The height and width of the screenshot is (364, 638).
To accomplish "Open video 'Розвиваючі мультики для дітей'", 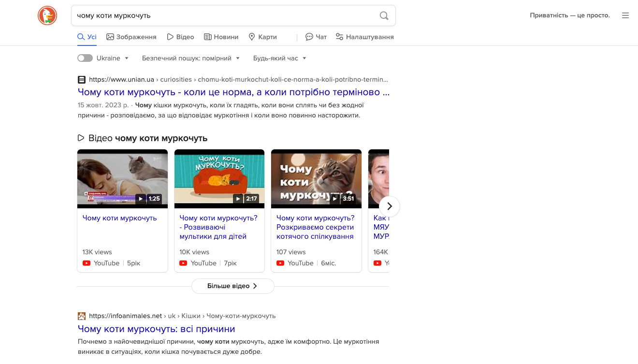I will (x=218, y=227).
